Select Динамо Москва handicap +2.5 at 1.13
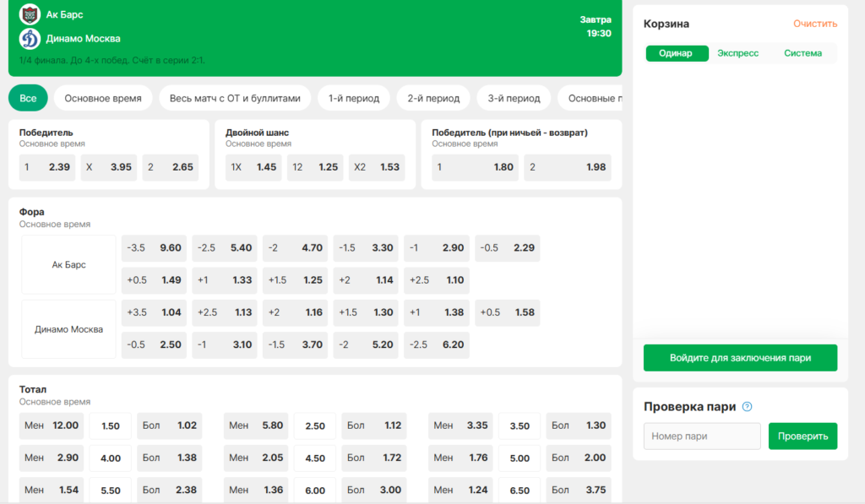The height and width of the screenshot is (504, 865). (225, 312)
